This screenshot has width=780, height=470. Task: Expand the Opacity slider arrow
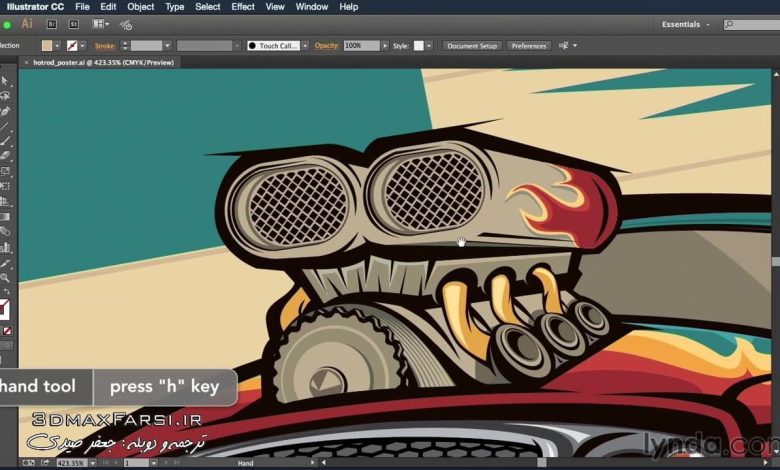385,46
